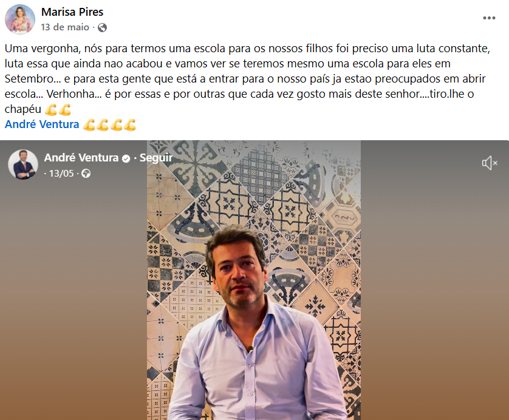The height and width of the screenshot is (420, 509).
Task: Open the three-dot post options menu
Action: click(489, 18)
